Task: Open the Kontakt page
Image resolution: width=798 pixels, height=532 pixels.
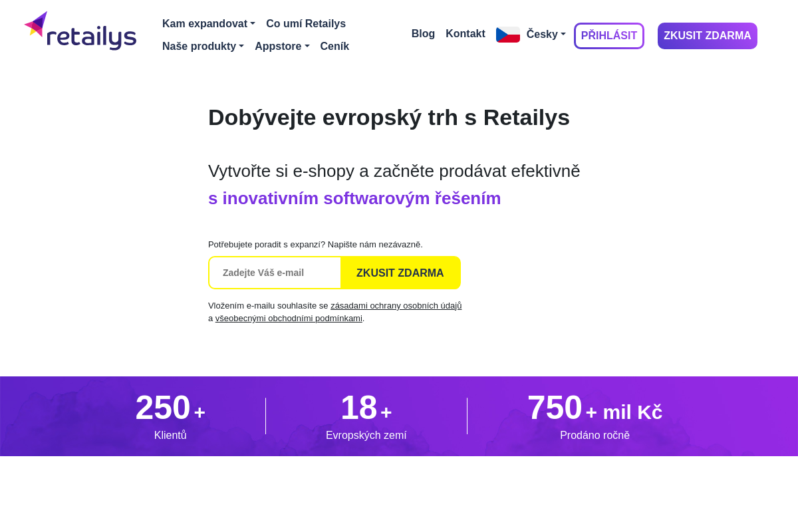Action: coord(465,33)
